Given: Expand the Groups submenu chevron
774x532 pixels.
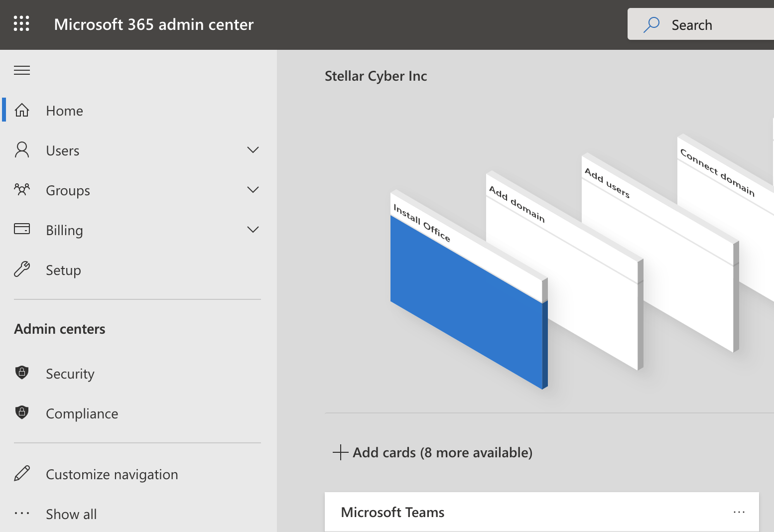Looking at the screenshot, I should point(253,190).
